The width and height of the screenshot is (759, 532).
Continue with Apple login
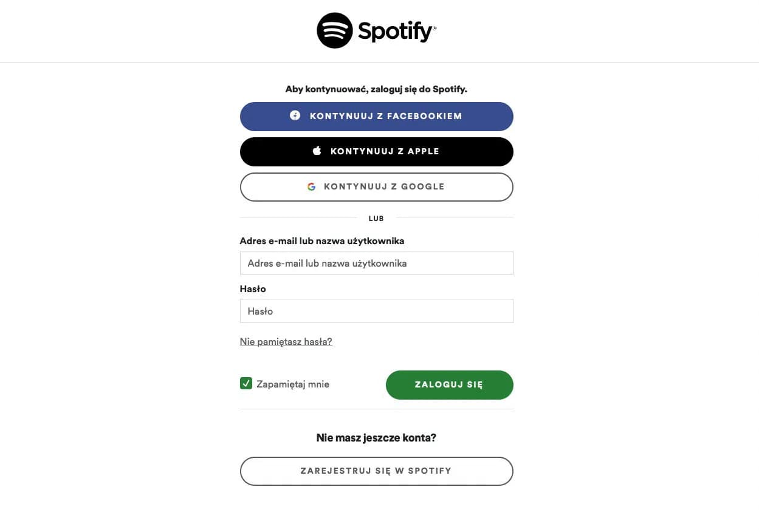(376, 151)
